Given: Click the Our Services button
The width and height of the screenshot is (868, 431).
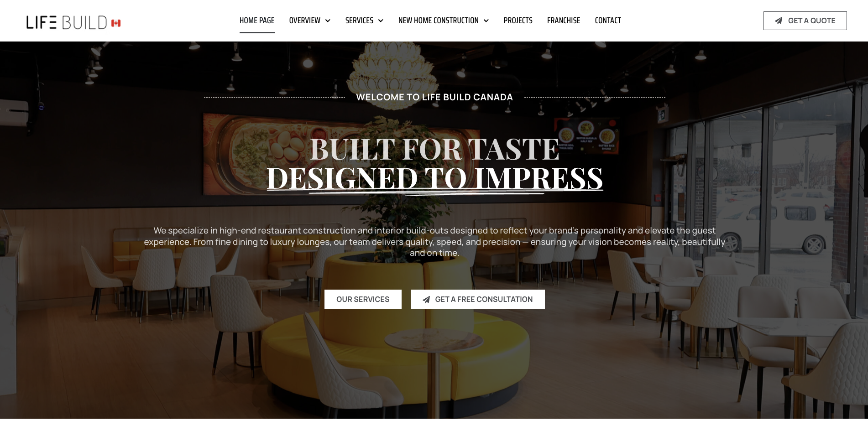Looking at the screenshot, I should point(363,299).
